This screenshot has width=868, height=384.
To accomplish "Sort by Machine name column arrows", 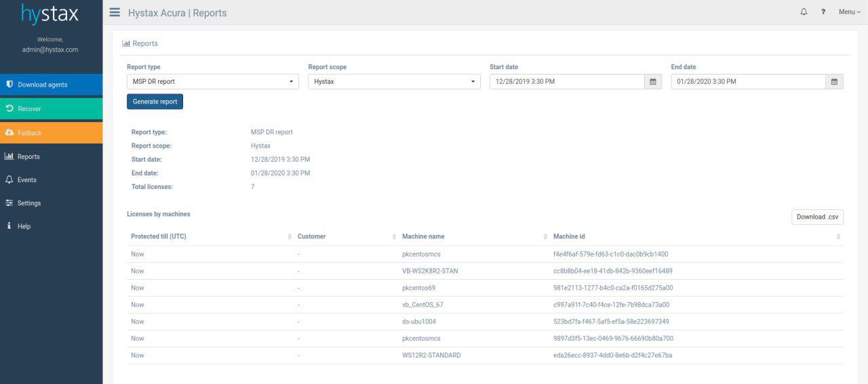I will click(x=545, y=236).
